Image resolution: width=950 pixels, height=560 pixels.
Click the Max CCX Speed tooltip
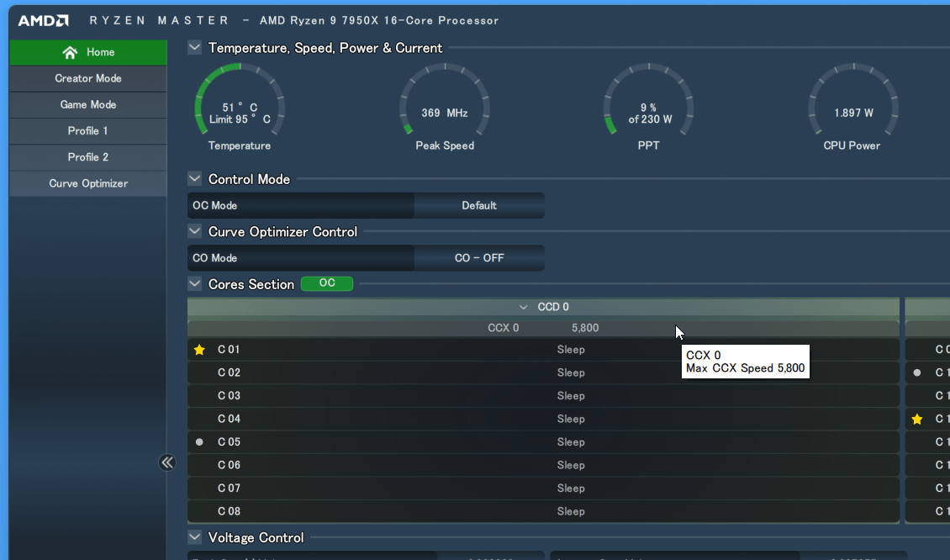[745, 362]
